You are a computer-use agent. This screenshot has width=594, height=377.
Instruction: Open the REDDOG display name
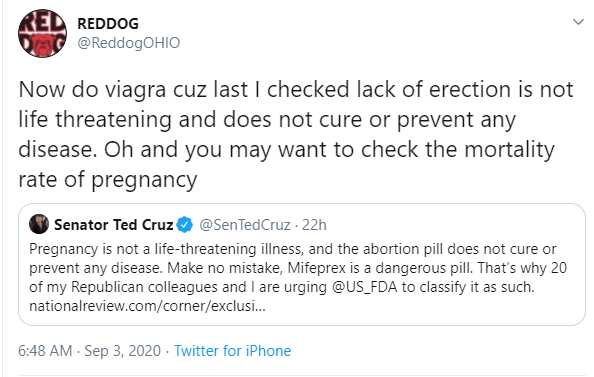coord(108,24)
